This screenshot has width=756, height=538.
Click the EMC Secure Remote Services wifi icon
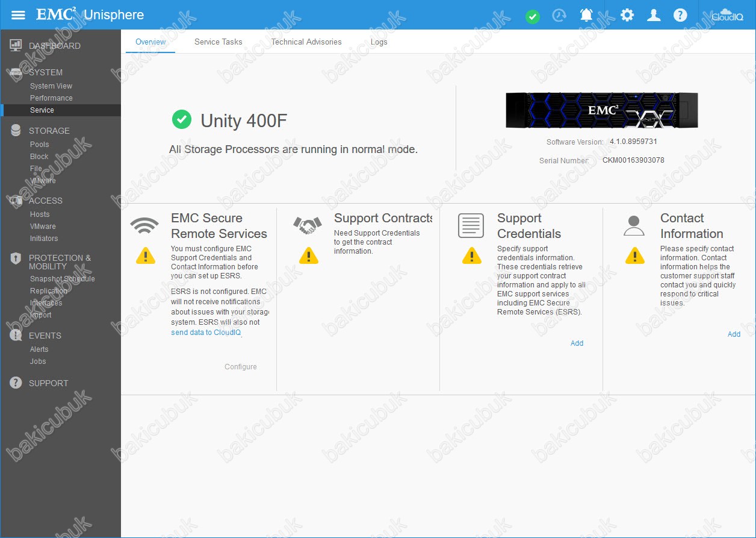[144, 225]
